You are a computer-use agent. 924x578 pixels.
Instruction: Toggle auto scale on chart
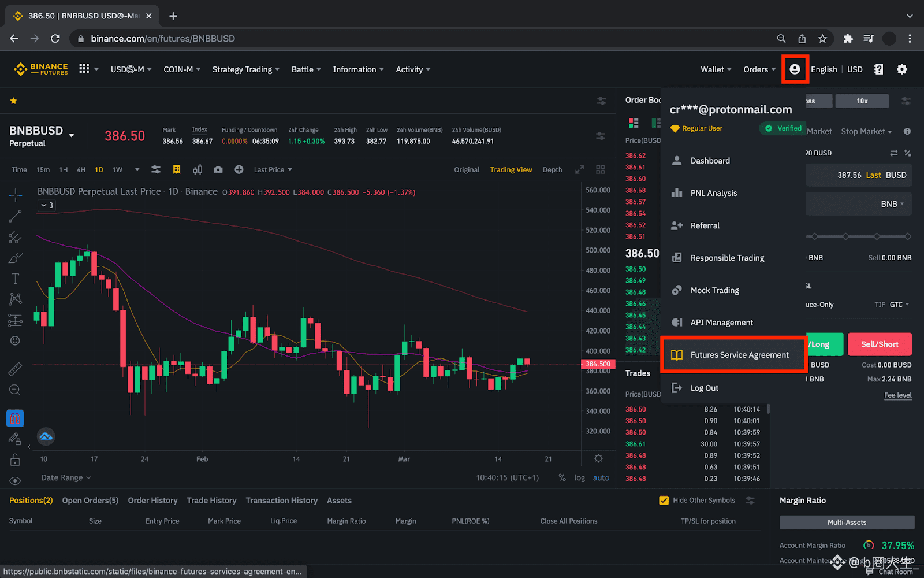[x=601, y=478]
